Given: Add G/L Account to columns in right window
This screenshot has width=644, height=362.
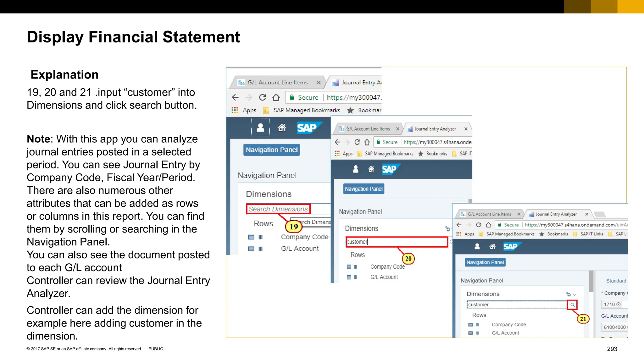Looking at the screenshot, I should click(x=477, y=333).
